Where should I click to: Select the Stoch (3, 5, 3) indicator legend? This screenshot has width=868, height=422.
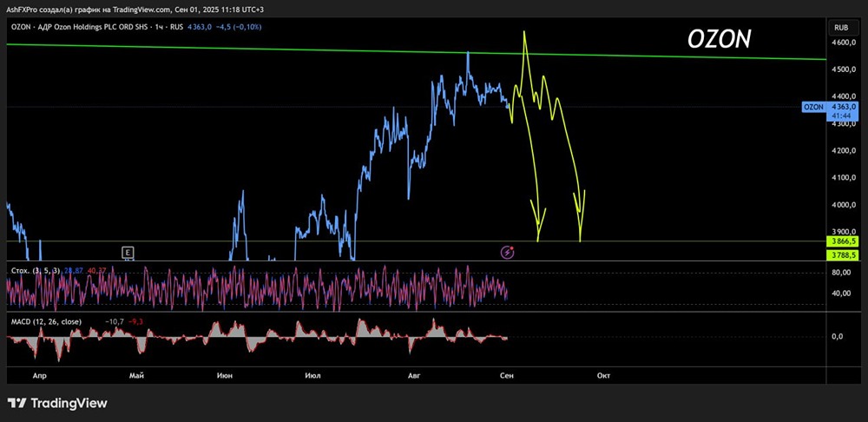click(x=36, y=269)
